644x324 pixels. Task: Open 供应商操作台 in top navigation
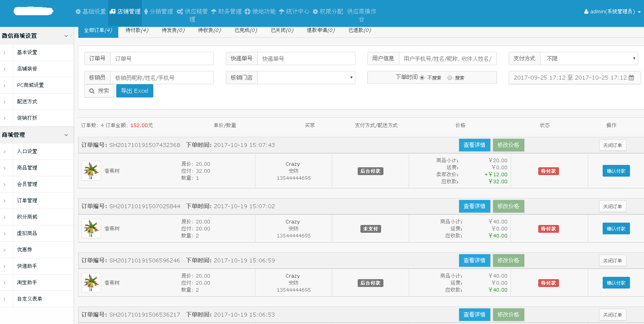coord(362,15)
